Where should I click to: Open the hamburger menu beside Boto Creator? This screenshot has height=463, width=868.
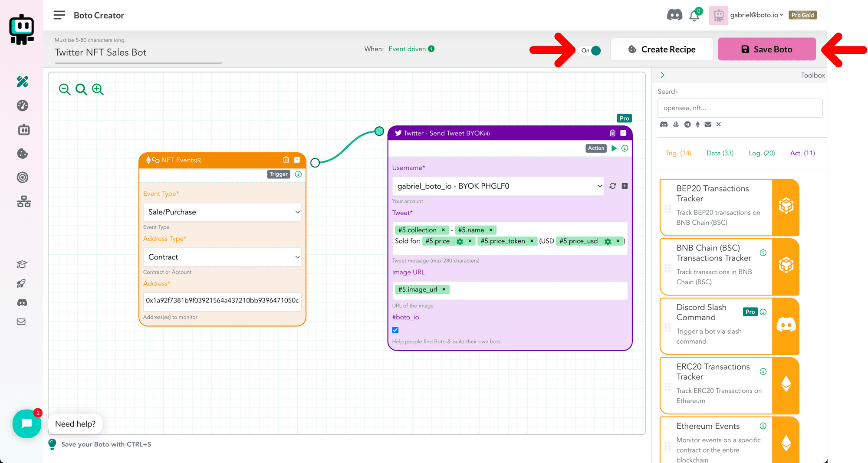[59, 15]
